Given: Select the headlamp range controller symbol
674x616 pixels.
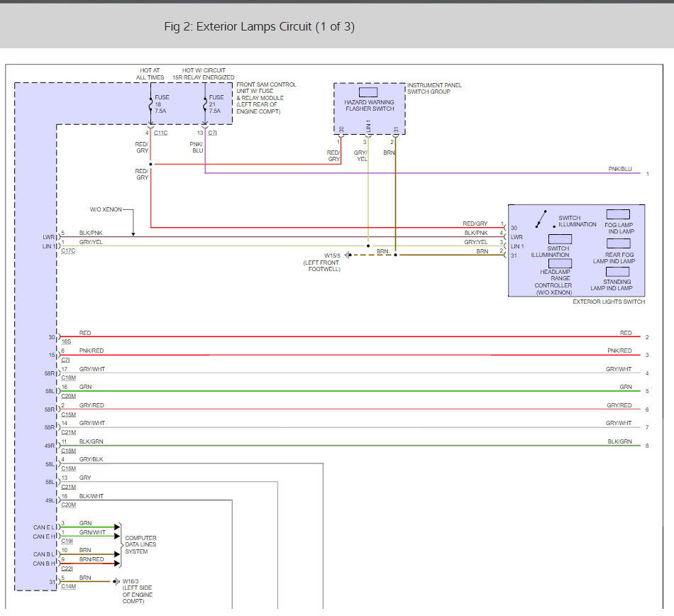Looking at the screenshot, I should coord(560,264).
